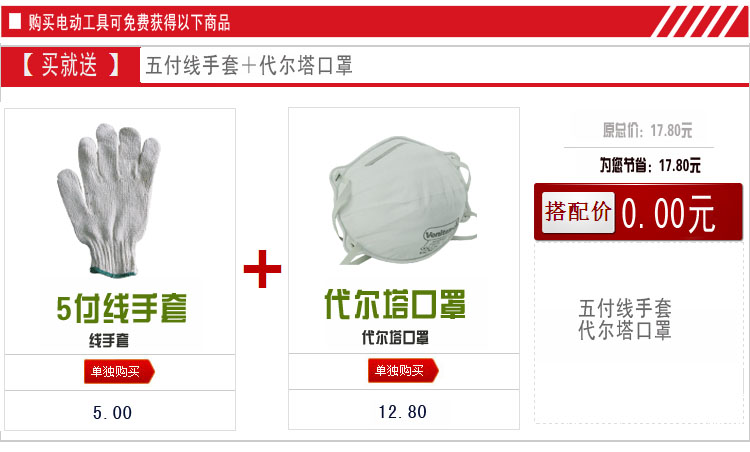Click the red plus sign between products
This screenshot has height=452, width=750.
263,269
